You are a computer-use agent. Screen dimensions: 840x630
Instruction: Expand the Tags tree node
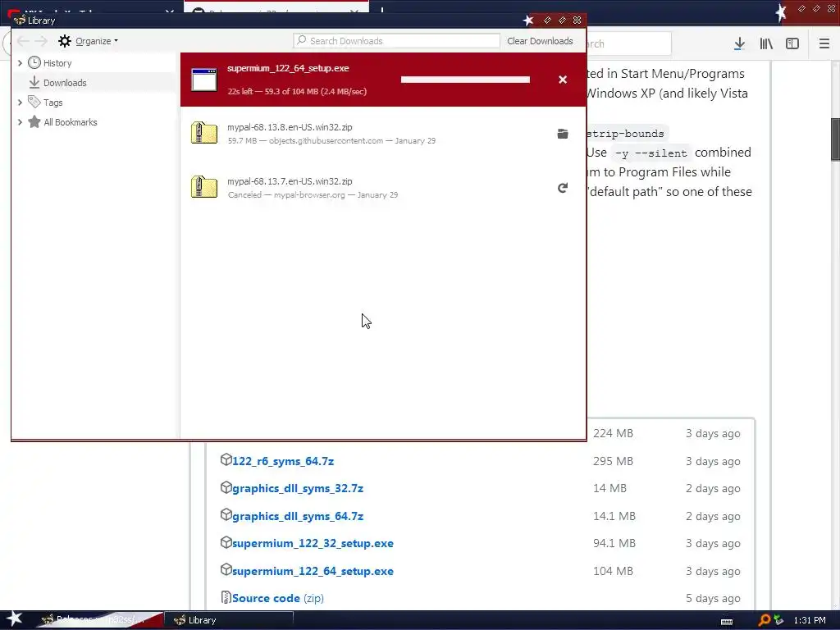point(20,102)
